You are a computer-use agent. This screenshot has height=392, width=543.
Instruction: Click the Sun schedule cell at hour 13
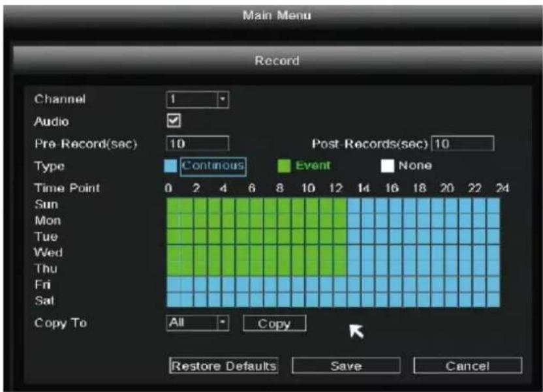pyautogui.click(x=354, y=205)
